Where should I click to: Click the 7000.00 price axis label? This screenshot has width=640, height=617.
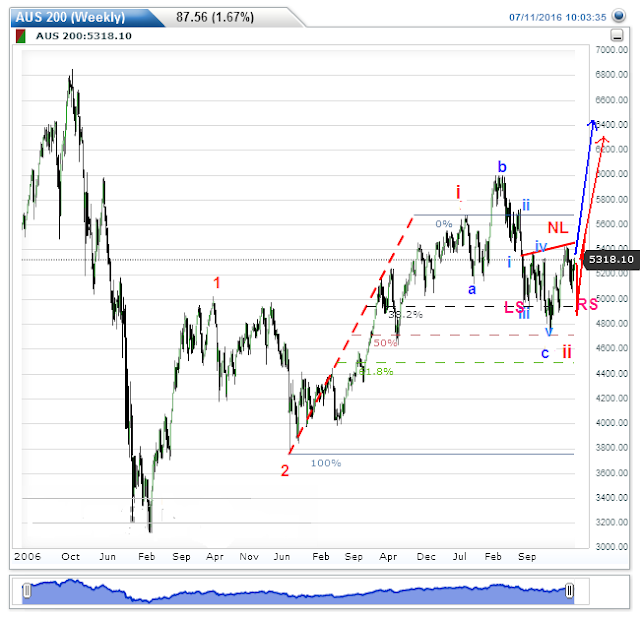(611, 50)
